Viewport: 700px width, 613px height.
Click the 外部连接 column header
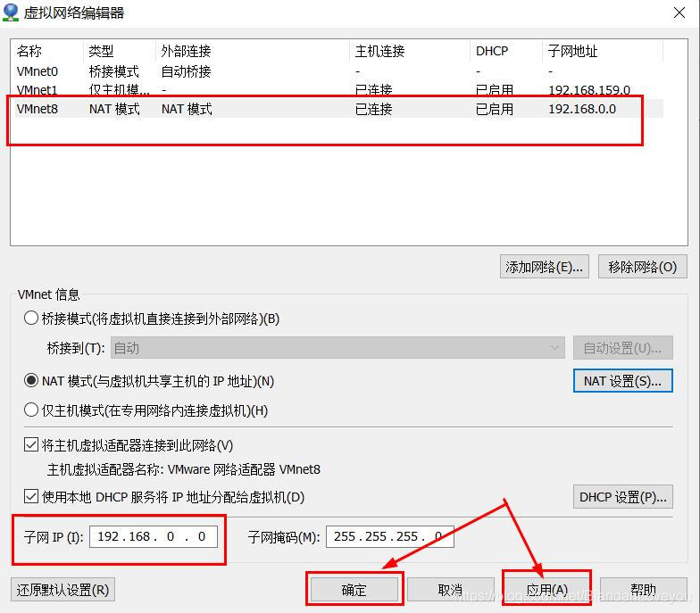click(x=253, y=51)
